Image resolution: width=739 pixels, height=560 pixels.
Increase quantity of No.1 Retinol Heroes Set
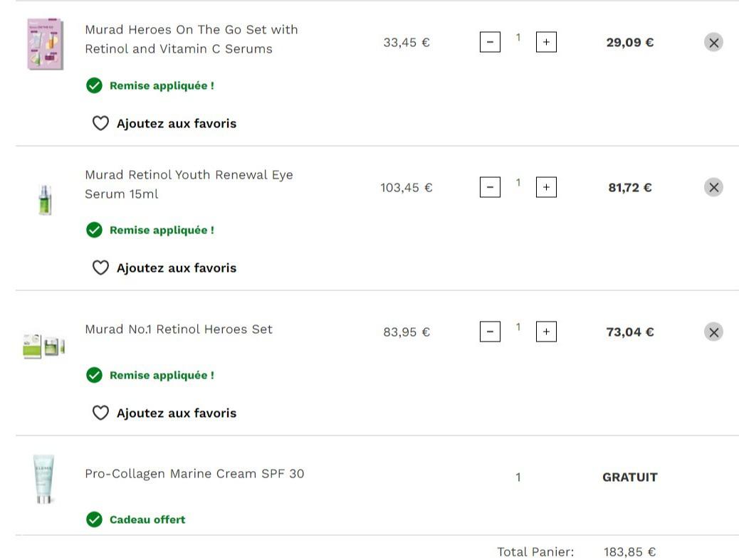[546, 332]
